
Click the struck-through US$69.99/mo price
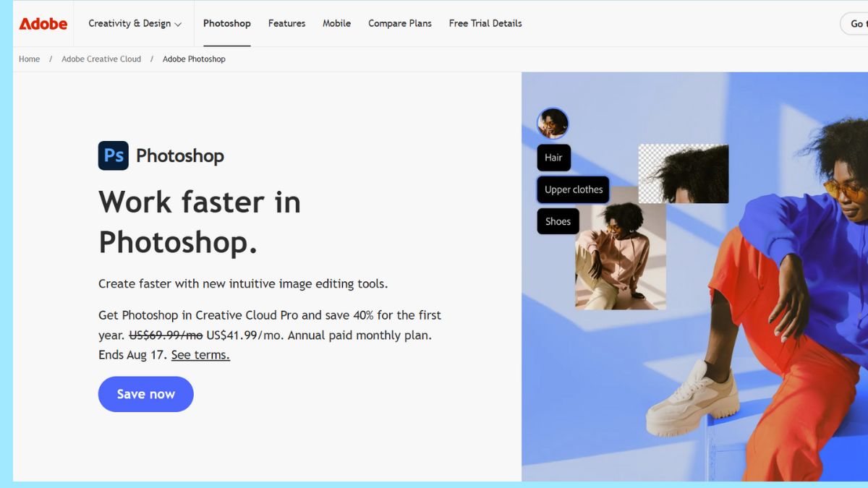pos(166,335)
